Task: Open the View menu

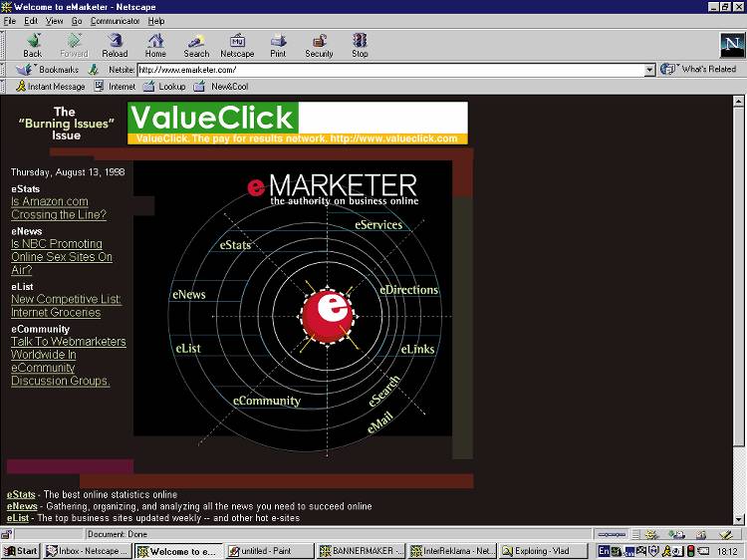Action: 54,21
